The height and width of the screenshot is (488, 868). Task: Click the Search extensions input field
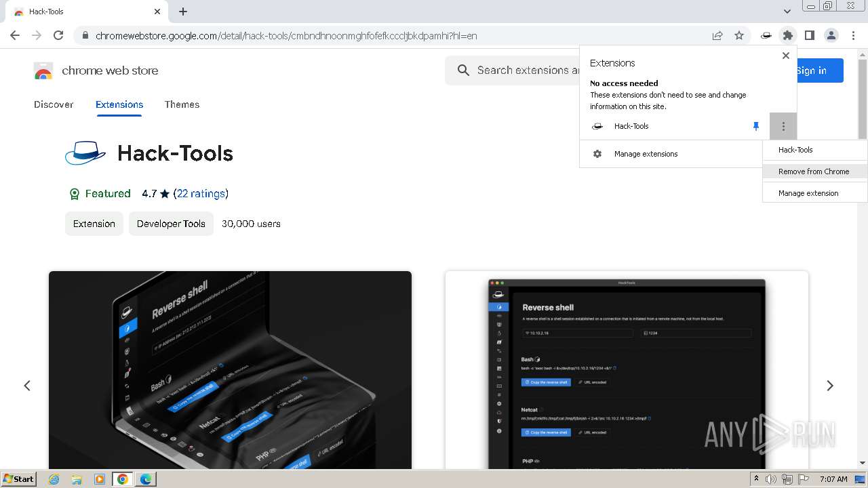513,70
